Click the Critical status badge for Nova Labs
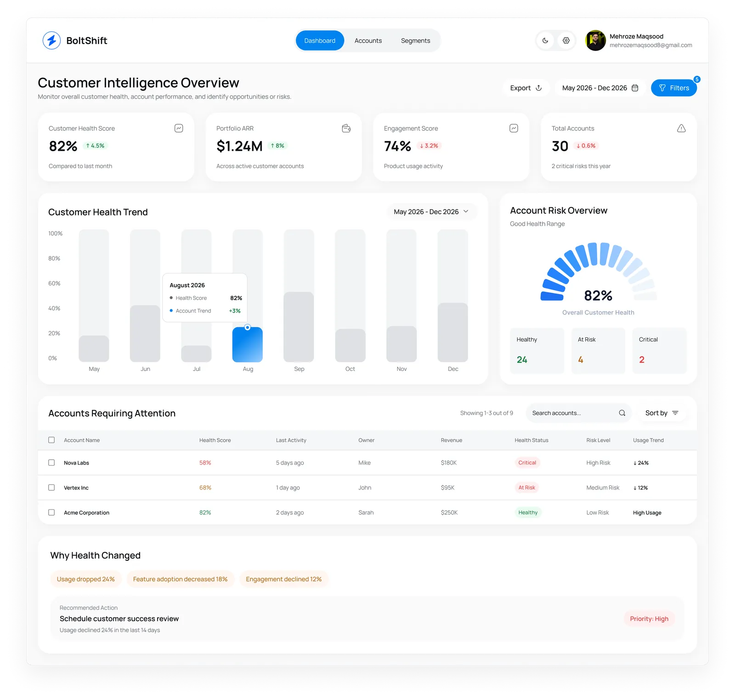Viewport: 735px width, 700px height. [527, 462]
